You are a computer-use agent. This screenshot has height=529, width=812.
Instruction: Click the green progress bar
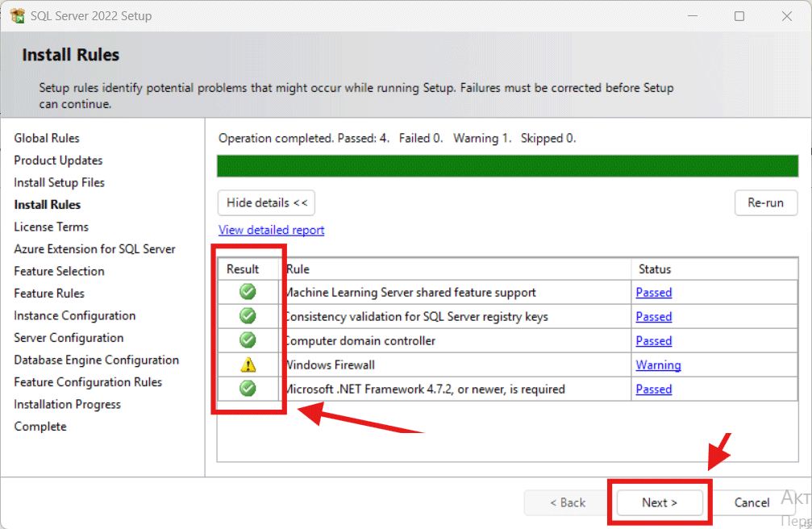tap(507, 166)
